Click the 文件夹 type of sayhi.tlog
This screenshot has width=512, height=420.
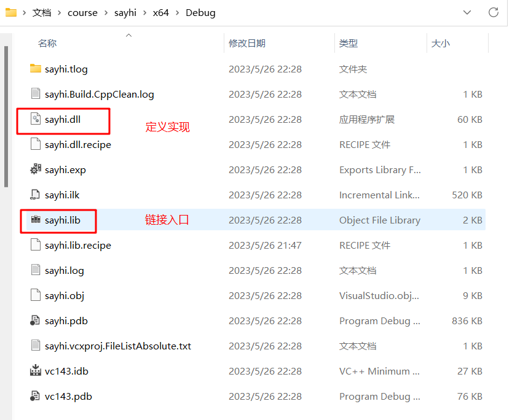(353, 69)
